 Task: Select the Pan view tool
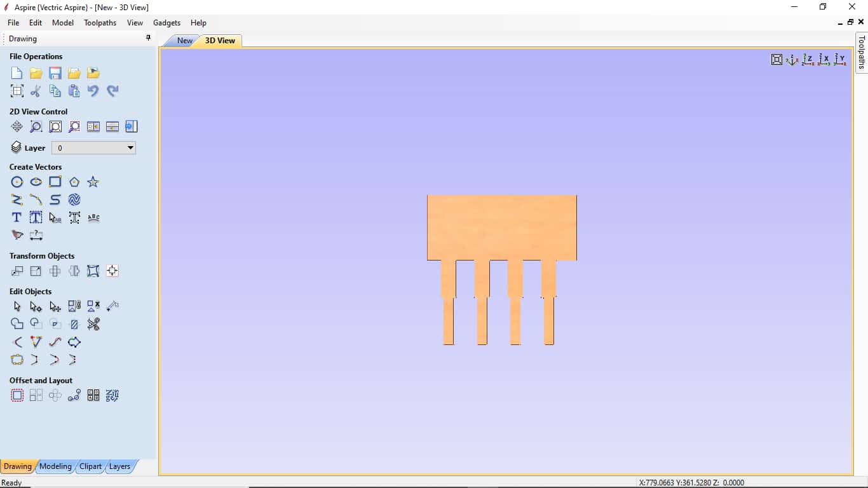17,126
